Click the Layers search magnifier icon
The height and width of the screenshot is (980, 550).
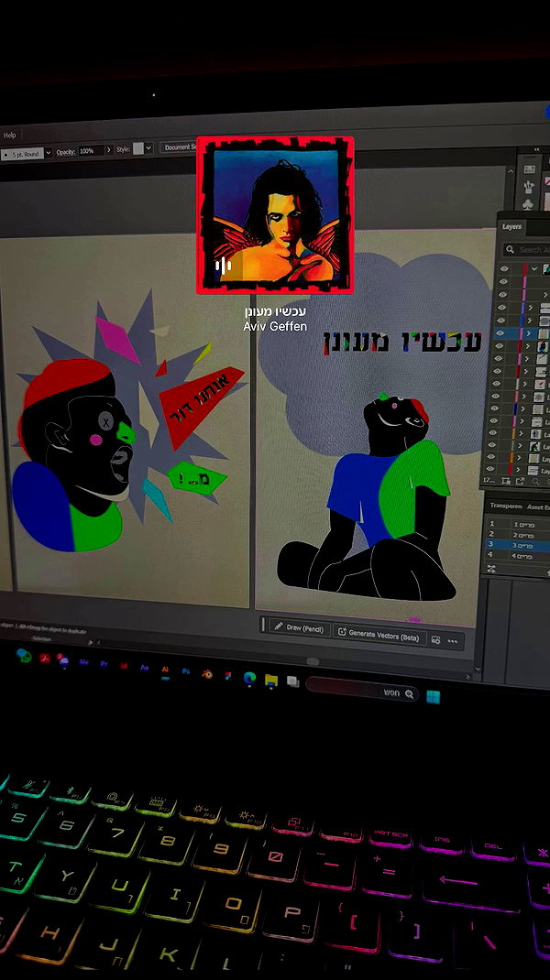510,250
